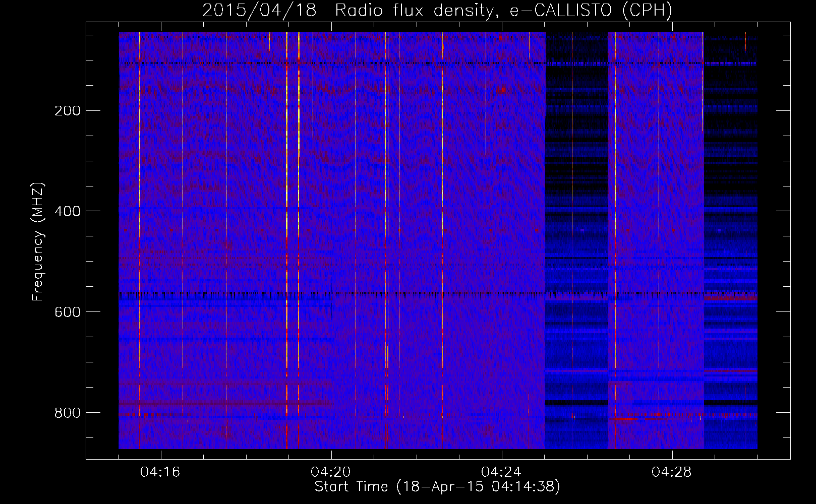Click the plot title "Radio flux density, e-CALLISTO (CPH)"
This screenshot has height=504, width=816.
click(x=503, y=11)
